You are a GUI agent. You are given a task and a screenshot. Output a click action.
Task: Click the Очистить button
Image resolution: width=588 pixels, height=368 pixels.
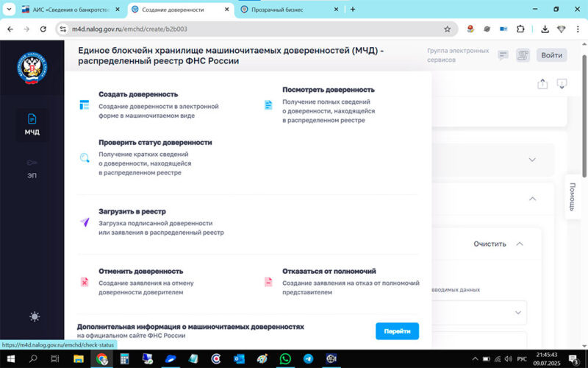click(x=490, y=244)
